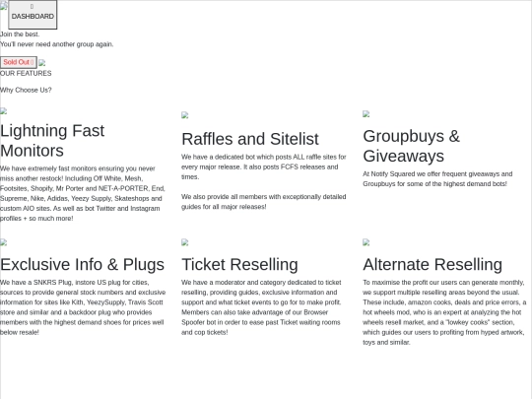532x399 pixels.
Task: Select the Groupbuys & Giveaways heading
Action: (x=411, y=146)
